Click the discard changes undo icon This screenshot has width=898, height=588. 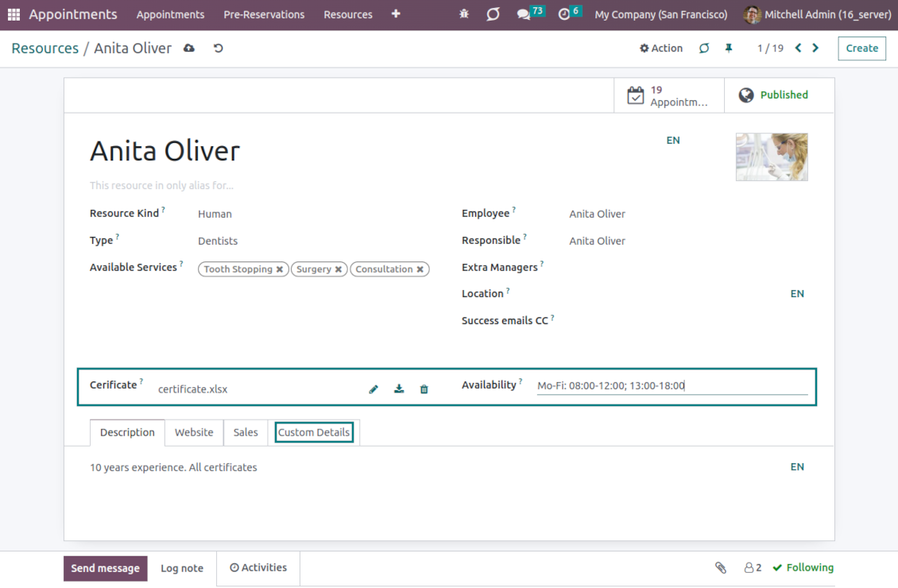pyautogui.click(x=218, y=48)
